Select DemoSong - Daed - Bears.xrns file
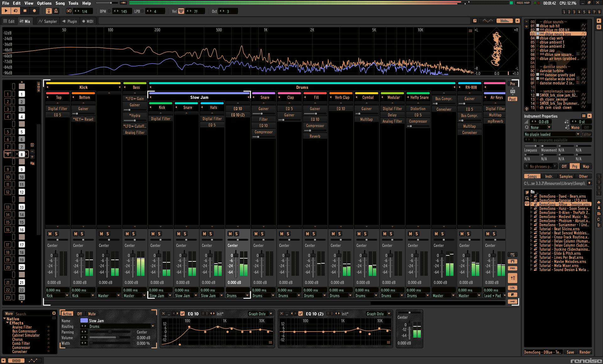The height and width of the screenshot is (364, 603). click(x=562, y=196)
